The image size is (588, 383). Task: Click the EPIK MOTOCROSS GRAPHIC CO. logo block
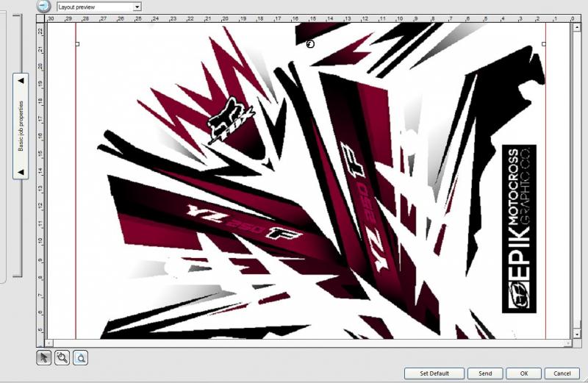519,229
